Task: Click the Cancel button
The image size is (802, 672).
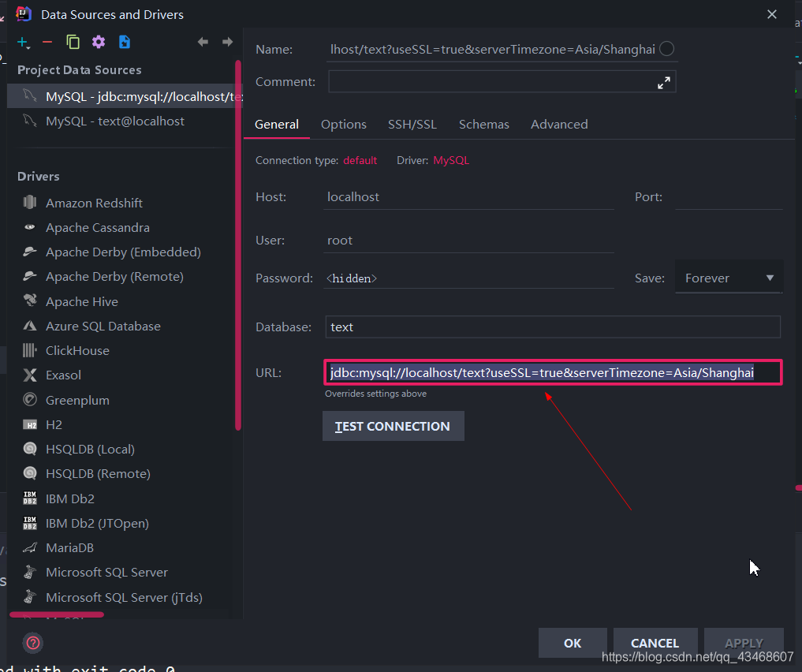Action: [x=655, y=643]
